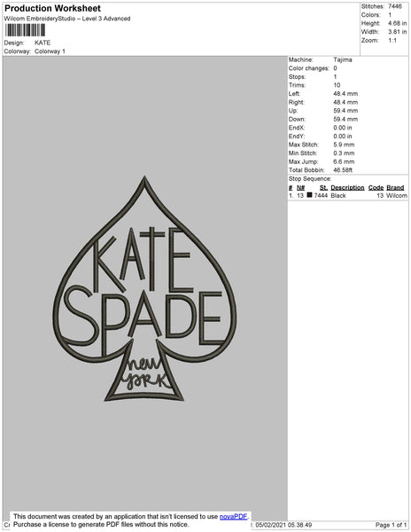Click the Height value '4.68 in'
Viewport: 411px width, 532px height.
pos(397,23)
